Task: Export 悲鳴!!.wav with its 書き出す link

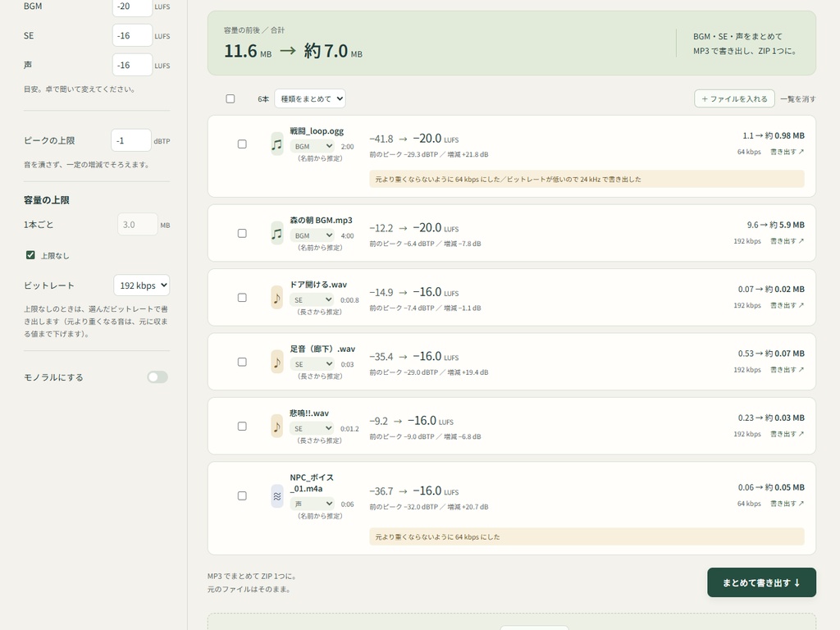Action: click(787, 435)
